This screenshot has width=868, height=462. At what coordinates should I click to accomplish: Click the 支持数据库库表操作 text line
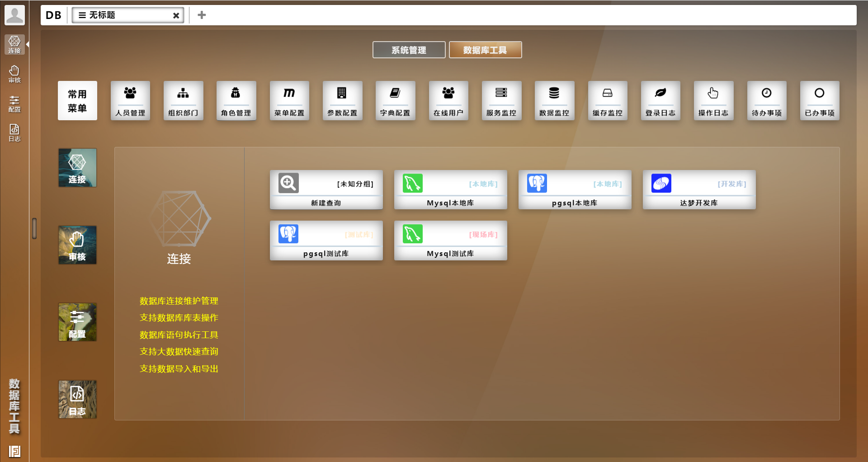coord(179,318)
